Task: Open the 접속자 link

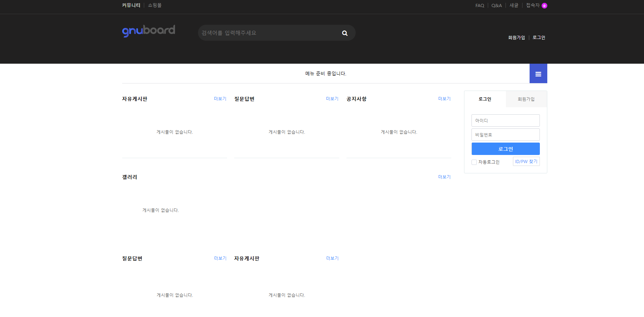Action: tap(533, 5)
